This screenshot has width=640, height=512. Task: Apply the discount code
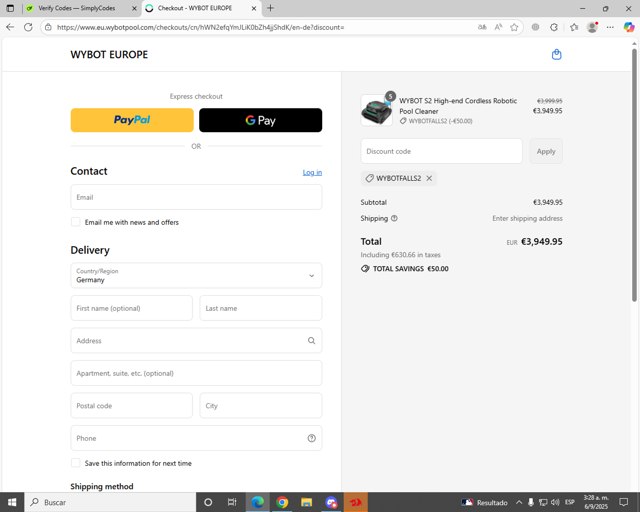[546, 151]
